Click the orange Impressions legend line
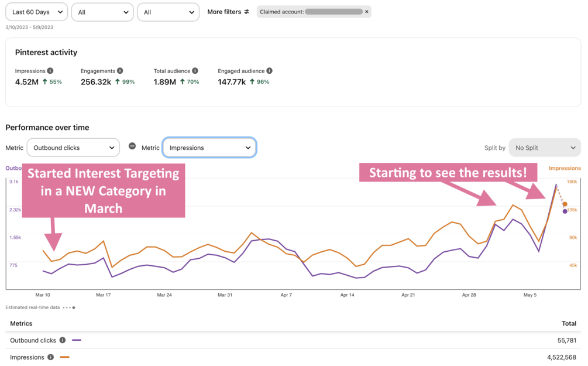 click(x=65, y=357)
